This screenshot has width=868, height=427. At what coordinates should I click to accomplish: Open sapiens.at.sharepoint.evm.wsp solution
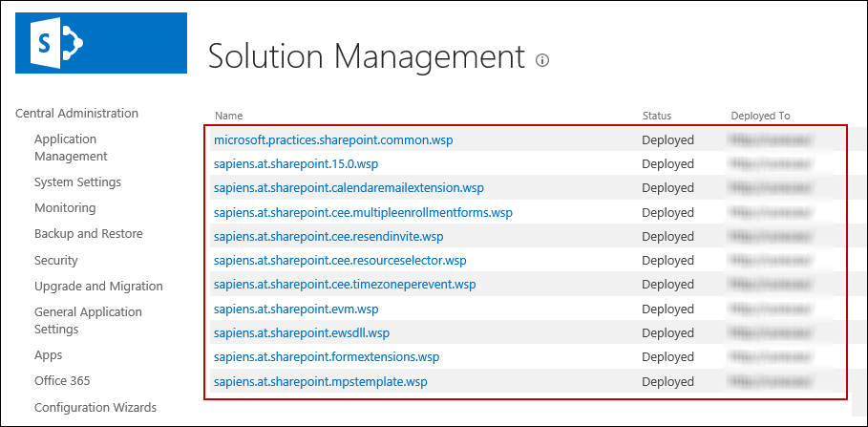pos(296,309)
